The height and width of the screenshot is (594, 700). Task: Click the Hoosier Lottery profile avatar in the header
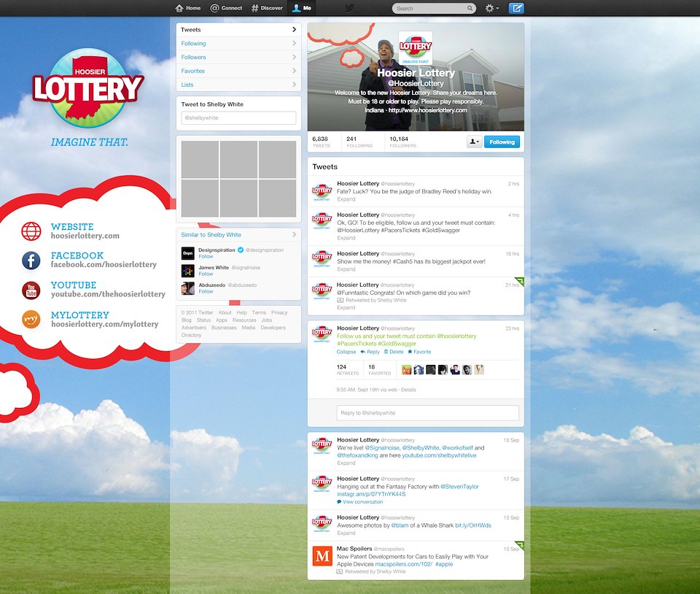point(415,48)
